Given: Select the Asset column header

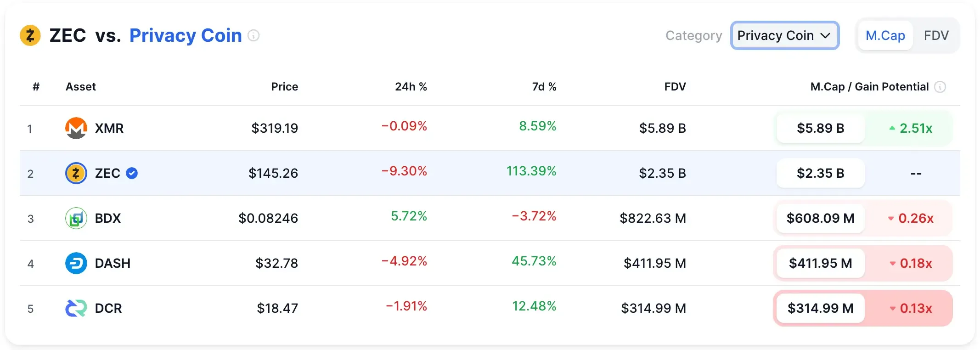Looking at the screenshot, I should coord(81,86).
